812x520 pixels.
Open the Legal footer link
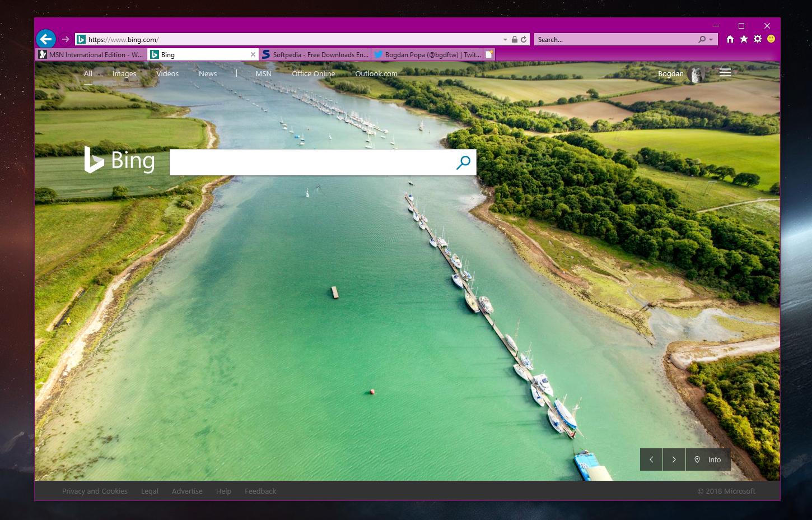[x=150, y=491]
